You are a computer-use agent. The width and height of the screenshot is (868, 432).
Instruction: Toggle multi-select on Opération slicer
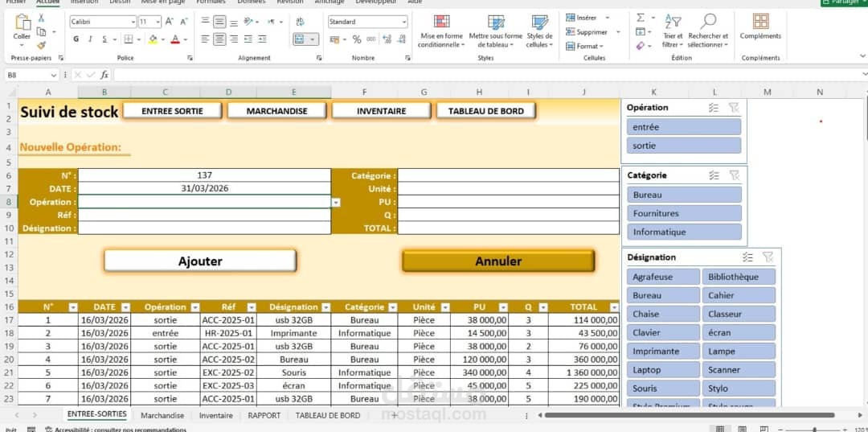click(714, 108)
